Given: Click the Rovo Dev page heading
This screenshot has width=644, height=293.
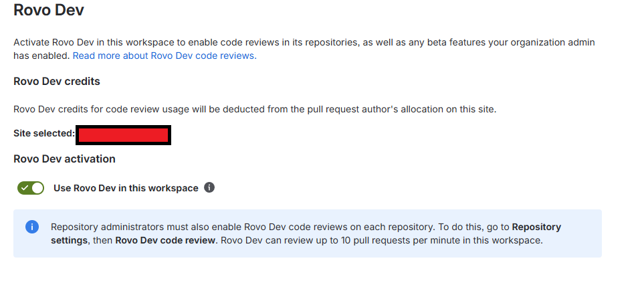Looking at the screenshot, I should 49,10.
